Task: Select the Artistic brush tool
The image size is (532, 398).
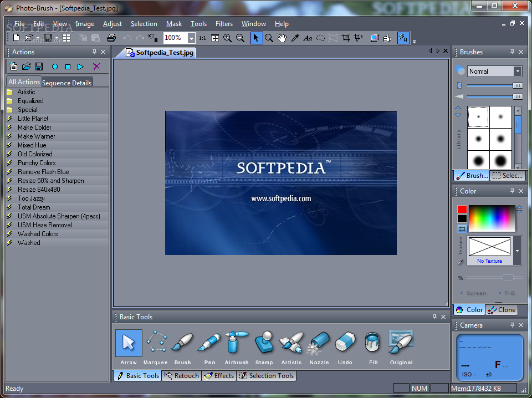Action: [291, 348]
